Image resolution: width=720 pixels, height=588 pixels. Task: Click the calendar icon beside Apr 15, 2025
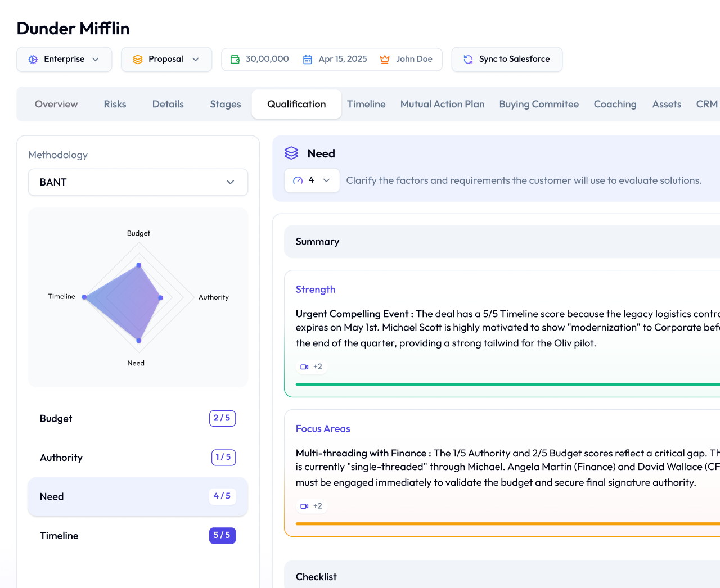(308, 59)
